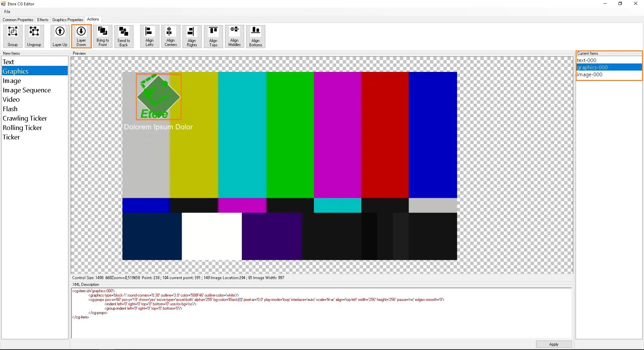The height and width of the screenshot is (350, 644).
Task: Click the Etere logo in preview
Action: (158, 97)
